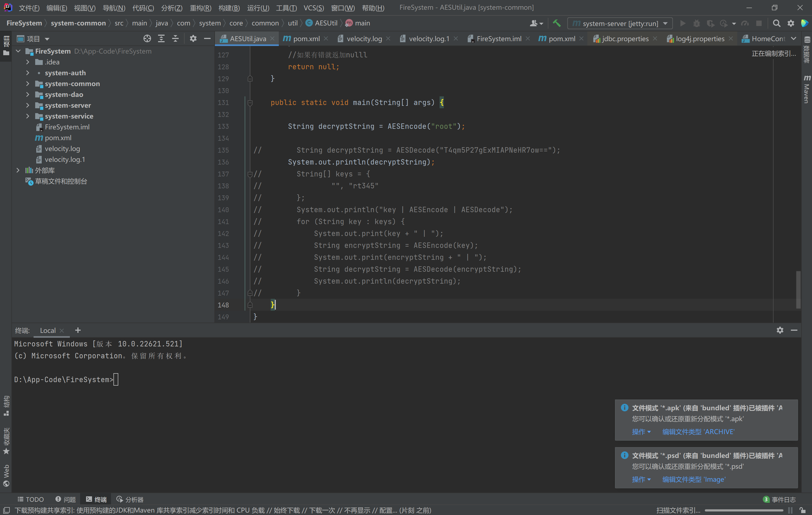Expand the system-auth module

28,73
